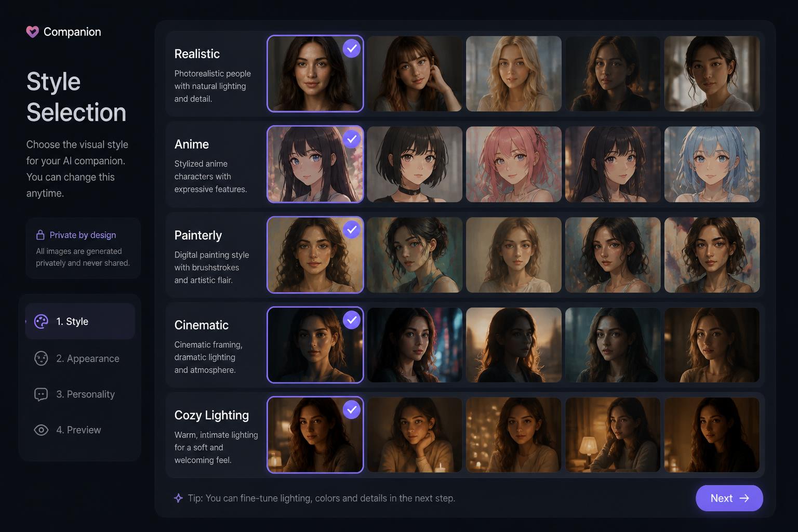Select the fourth Realistic portrait, dark backdrop
This screenshot has height=532, width=798.
pyautogui.click(x=613, y=73)
